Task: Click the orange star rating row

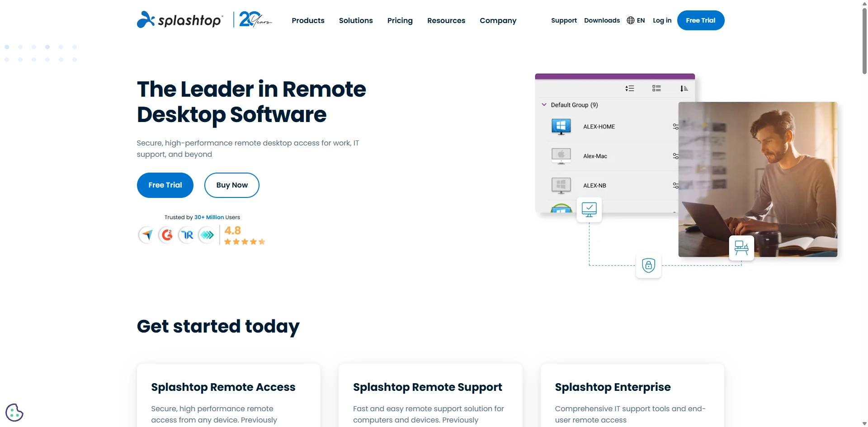Action: click(245, 242)
